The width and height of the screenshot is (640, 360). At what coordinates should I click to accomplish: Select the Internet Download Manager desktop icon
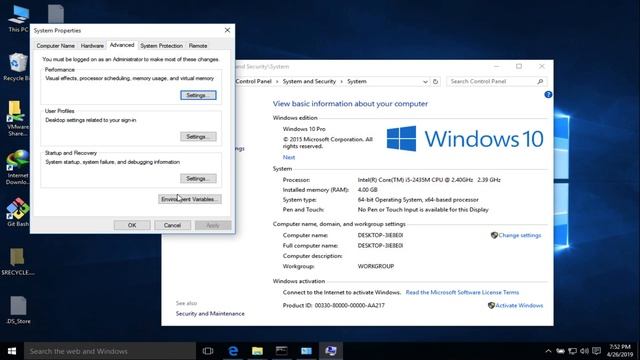coord(17,167)
